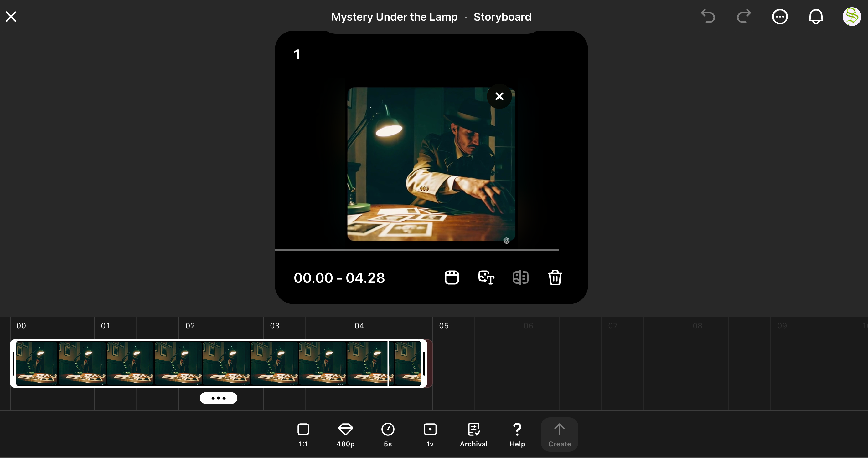The height and width of the screenshot is (458, 868).
Task: Click the clapperboard scene icon
Action: pyautogui.click(x=452, y=277)
